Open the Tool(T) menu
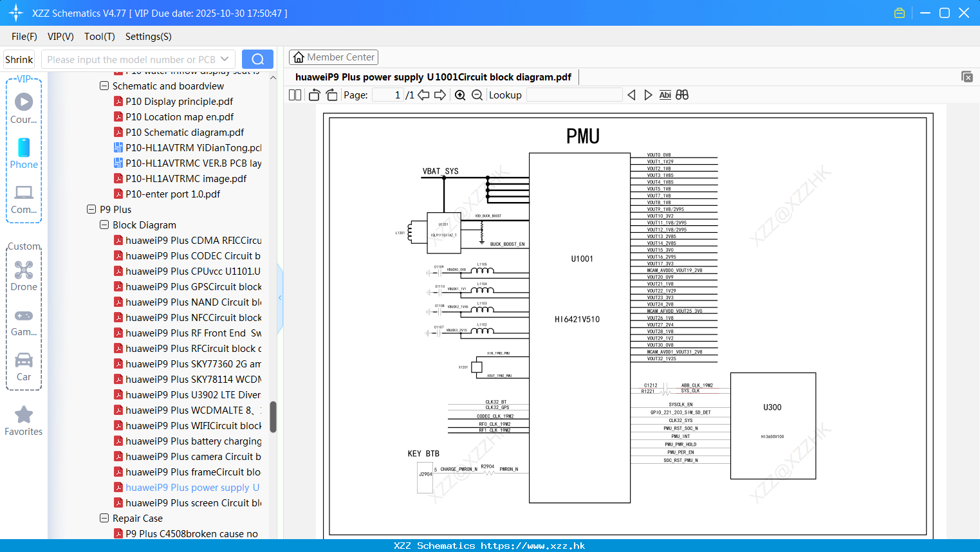Viewport: 980px width, 552px height. 100,36
